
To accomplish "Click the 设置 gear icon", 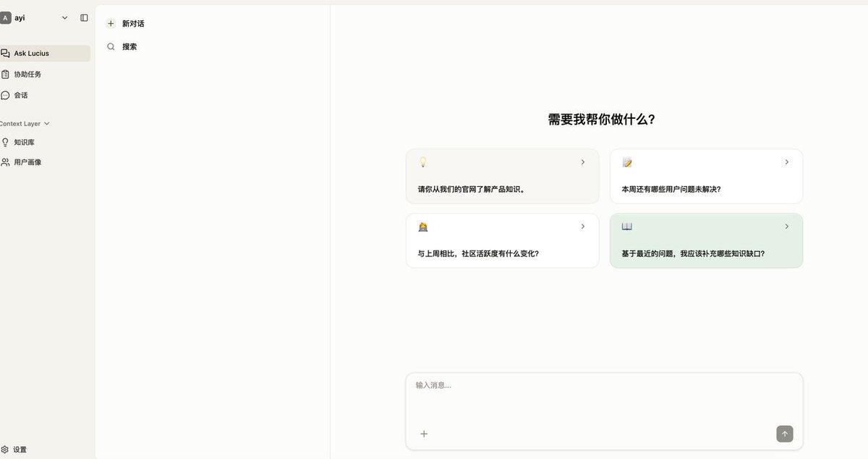I will coord(5,450).
